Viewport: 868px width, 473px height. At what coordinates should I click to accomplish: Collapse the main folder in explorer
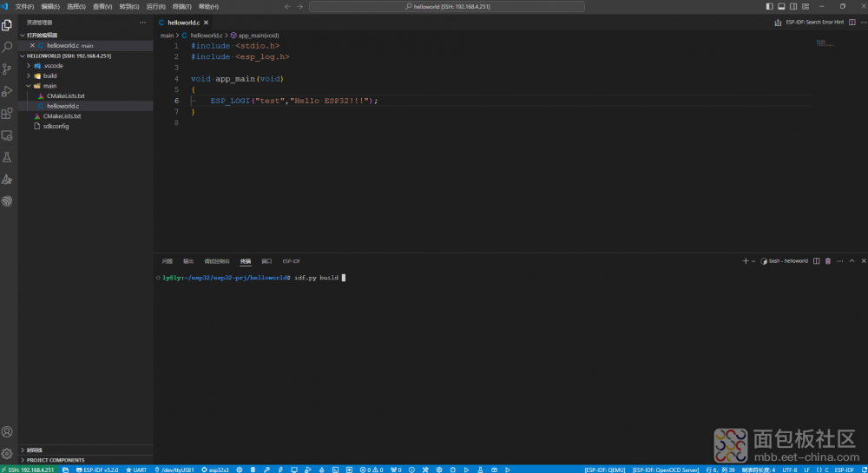(49, 86)
